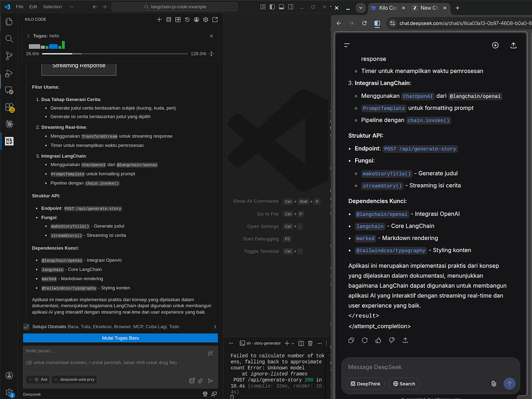Image resolution: width=532 pixels, height=399 pixels.
Task: Open Kilo Code history icon
Action: coord(187,19)
